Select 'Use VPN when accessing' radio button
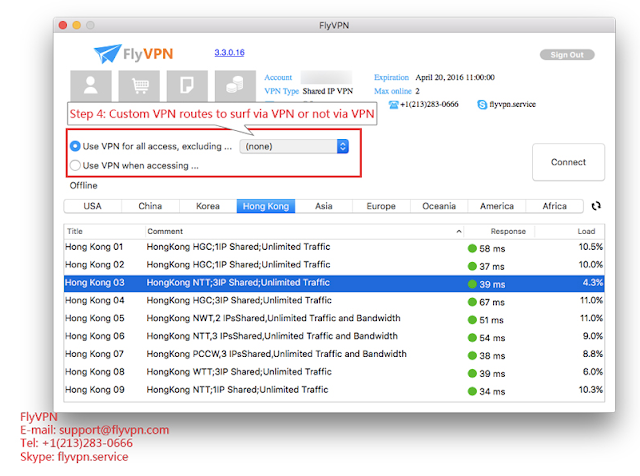 (75, 165)
